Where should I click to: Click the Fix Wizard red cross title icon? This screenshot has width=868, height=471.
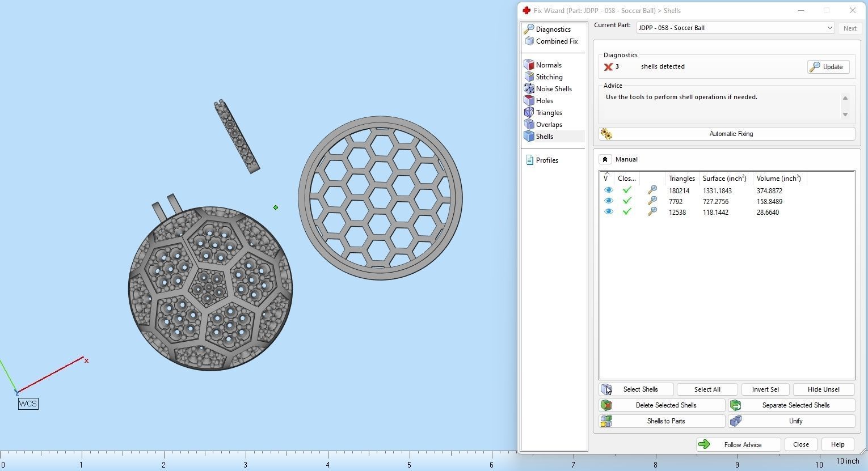click(526, 11)
